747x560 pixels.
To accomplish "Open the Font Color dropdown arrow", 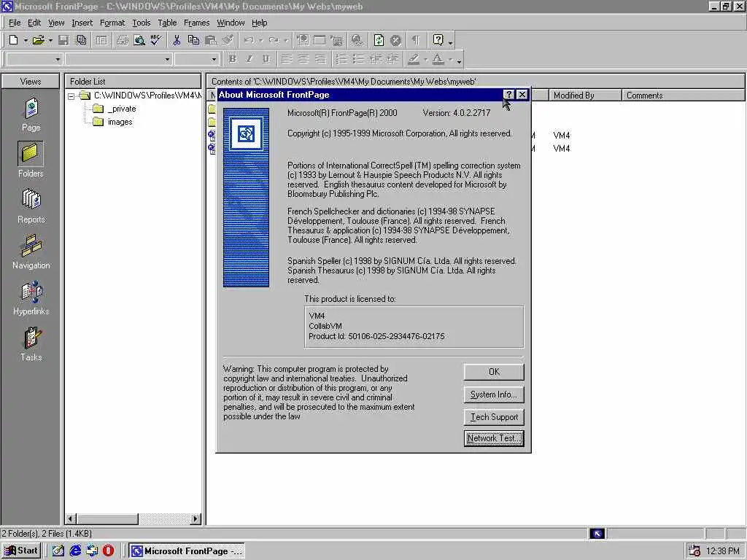I will click(451, 60).
